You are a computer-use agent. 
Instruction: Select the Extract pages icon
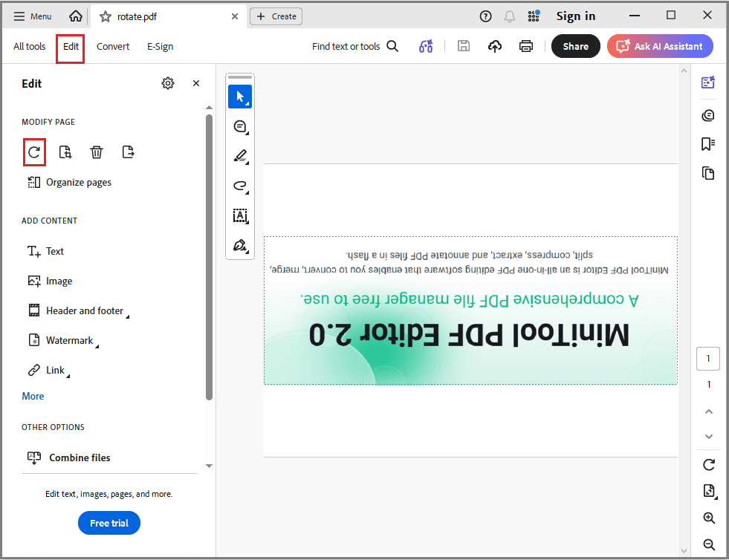(128, 152)
